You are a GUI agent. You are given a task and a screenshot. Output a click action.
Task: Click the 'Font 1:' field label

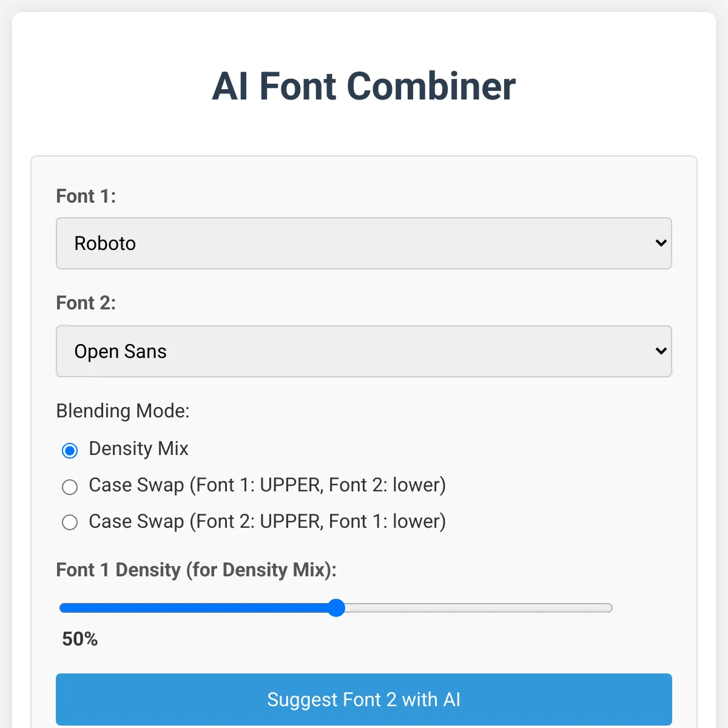[x=86, y=197]
